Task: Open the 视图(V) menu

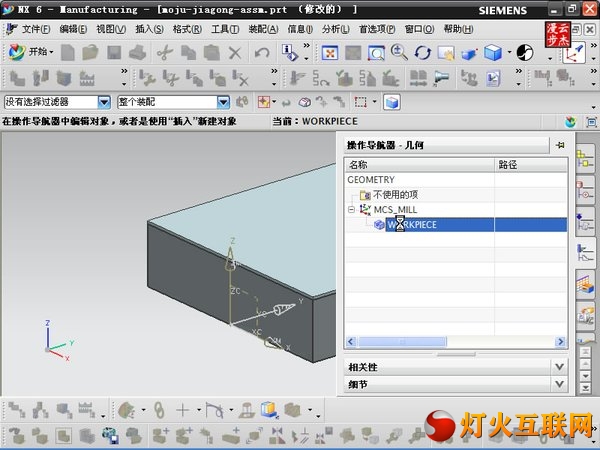Action: [x=111, y=29]
